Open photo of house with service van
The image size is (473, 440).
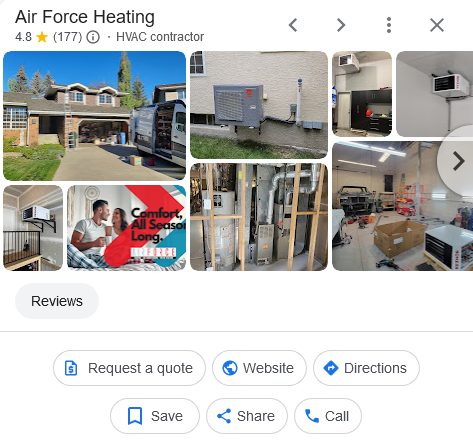(x=94, y=116)
